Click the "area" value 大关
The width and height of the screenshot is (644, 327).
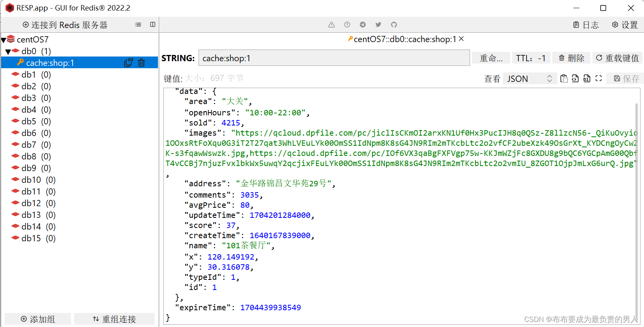pyautogui.click(x=235, y=101)
